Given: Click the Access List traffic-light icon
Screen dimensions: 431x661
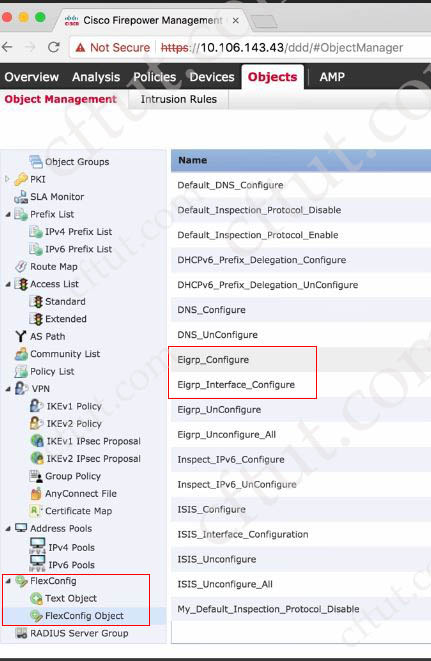Looking at the screenshot, I should 21,284.
